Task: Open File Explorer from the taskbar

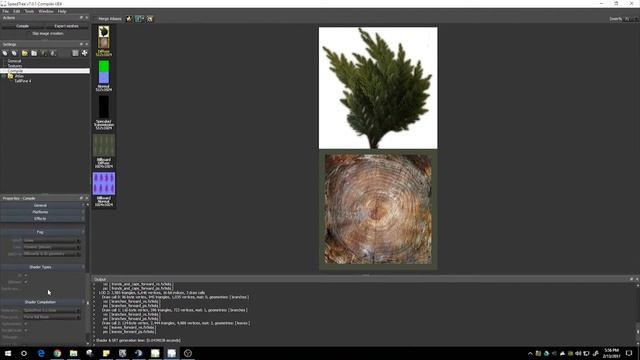Action: click(x=73, y=353)
